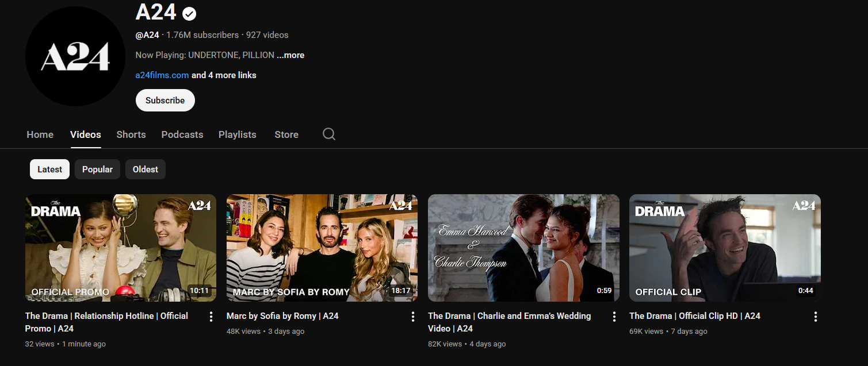The image size is (868, 366).
Task: Open the Playlists tab
Action: tap(238, 134)
